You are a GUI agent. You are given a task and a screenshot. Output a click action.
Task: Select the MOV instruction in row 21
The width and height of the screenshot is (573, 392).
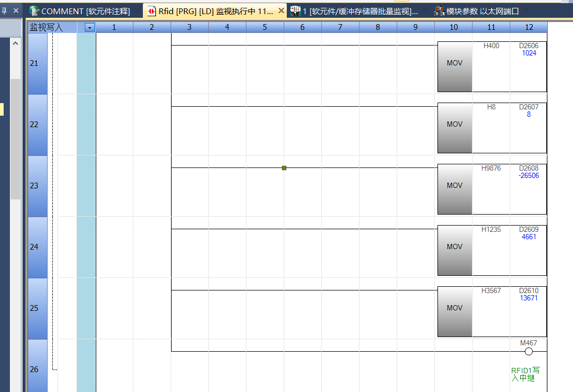click(x=454, y=63)
